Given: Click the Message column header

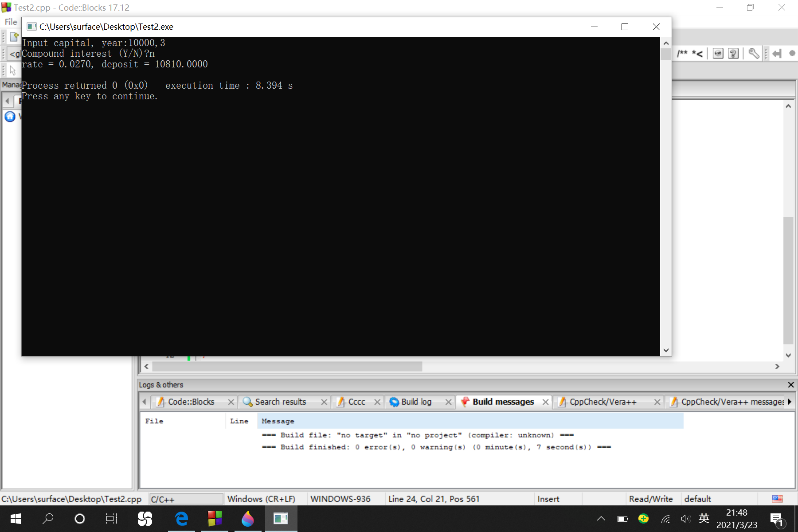Looking at the screenshot, I should coord(470,421).
